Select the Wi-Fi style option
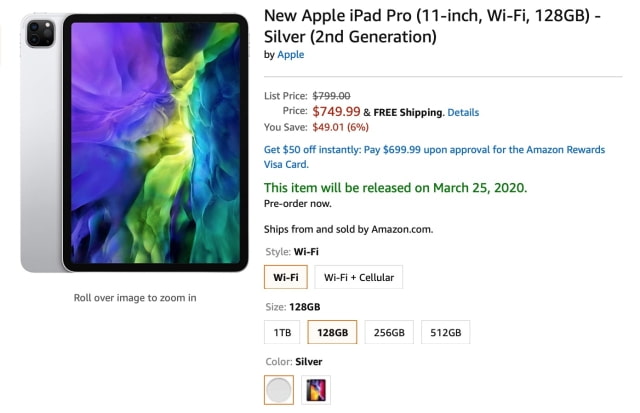 (285, 277)
